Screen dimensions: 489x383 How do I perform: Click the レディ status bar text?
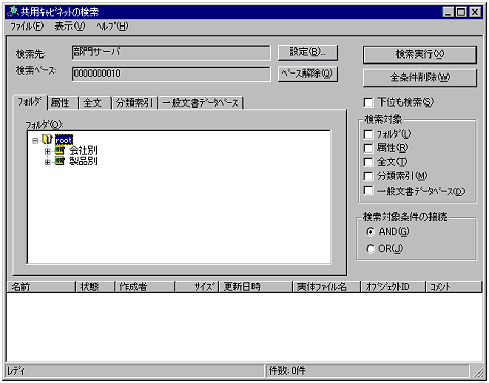coord(16,371)
